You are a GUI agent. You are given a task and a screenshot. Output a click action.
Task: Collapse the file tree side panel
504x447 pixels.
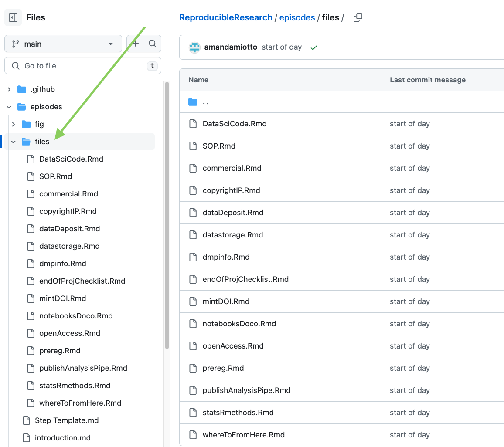13,17
